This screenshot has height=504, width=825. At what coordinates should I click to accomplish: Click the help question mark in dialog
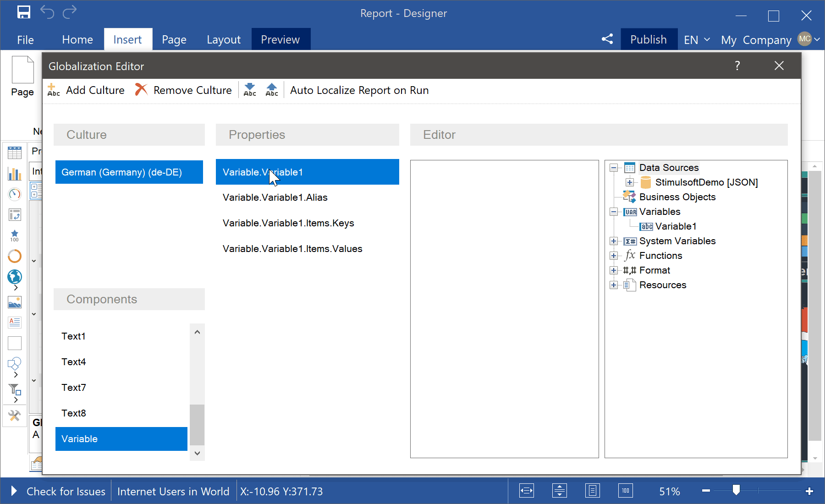click(737, 66)
